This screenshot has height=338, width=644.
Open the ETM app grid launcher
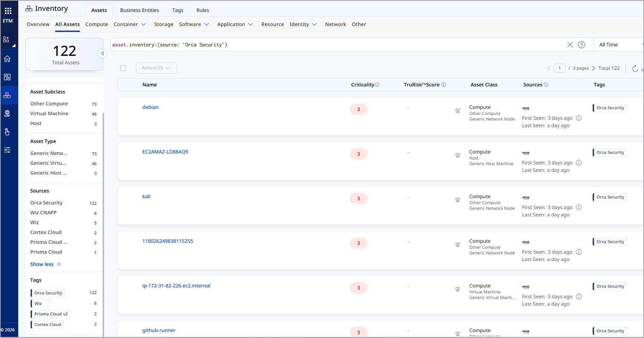coord(8,11)
